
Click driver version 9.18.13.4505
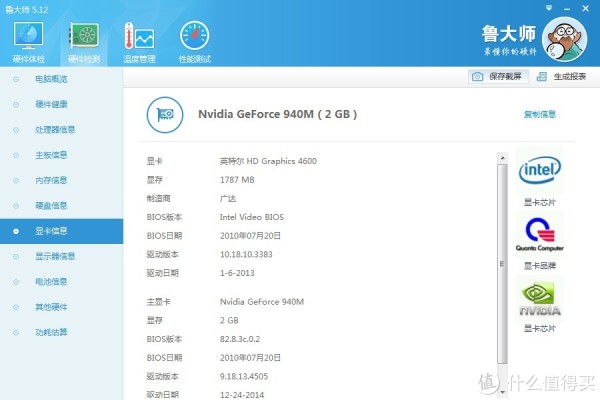coord(244,377)
